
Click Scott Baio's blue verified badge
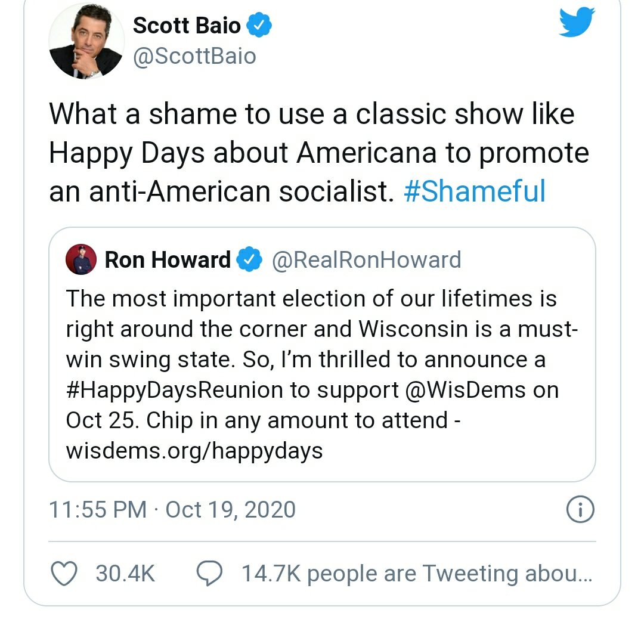point(259,25)
